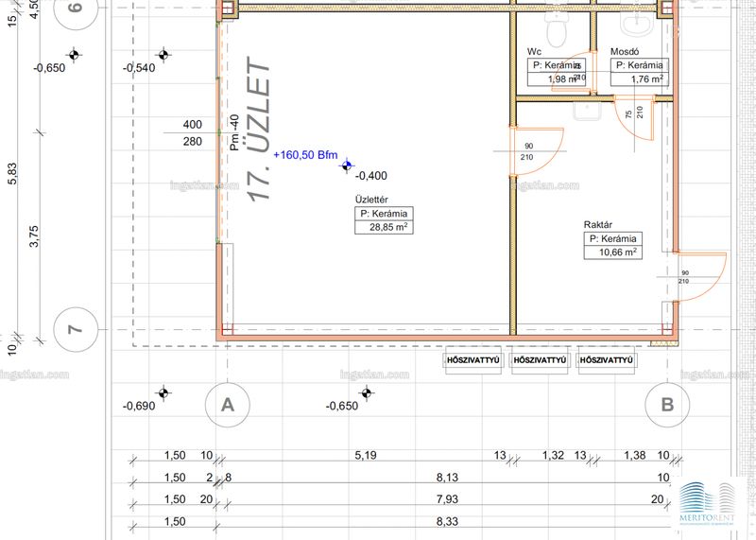Click the level marker symbol above -0,540
Screen dimensions: 756x540
click(163, 55)
